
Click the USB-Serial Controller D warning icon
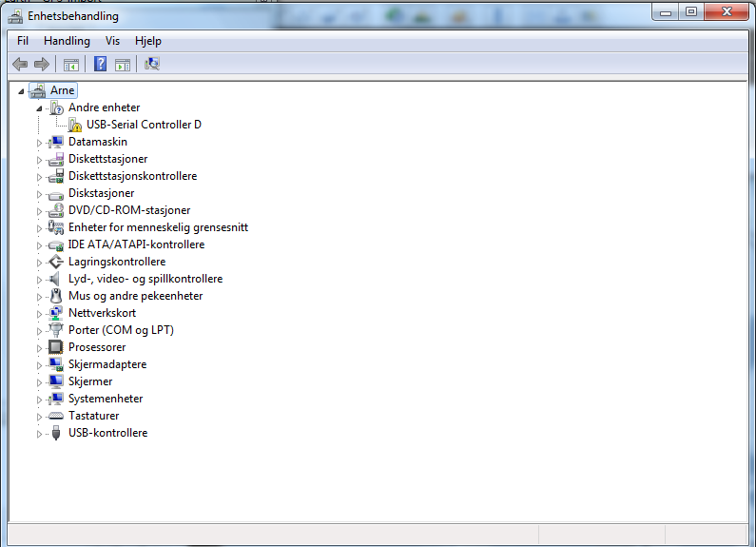click(x=75, y=125)
